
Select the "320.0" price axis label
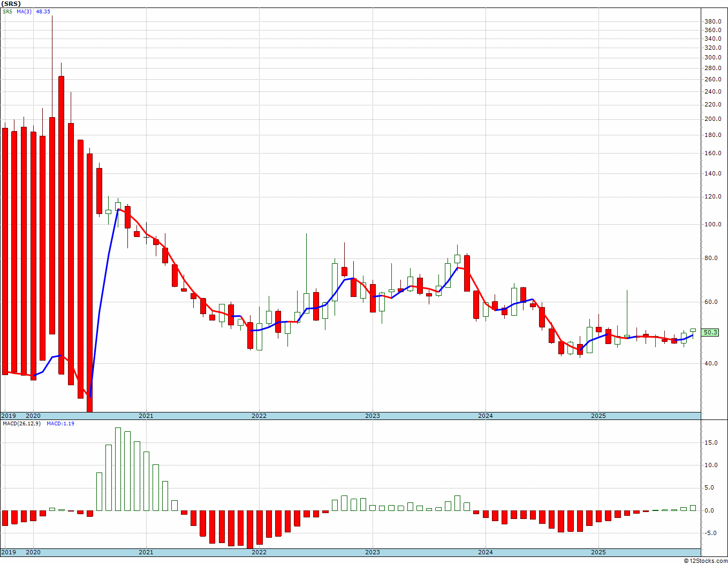[x=712, y=48]
